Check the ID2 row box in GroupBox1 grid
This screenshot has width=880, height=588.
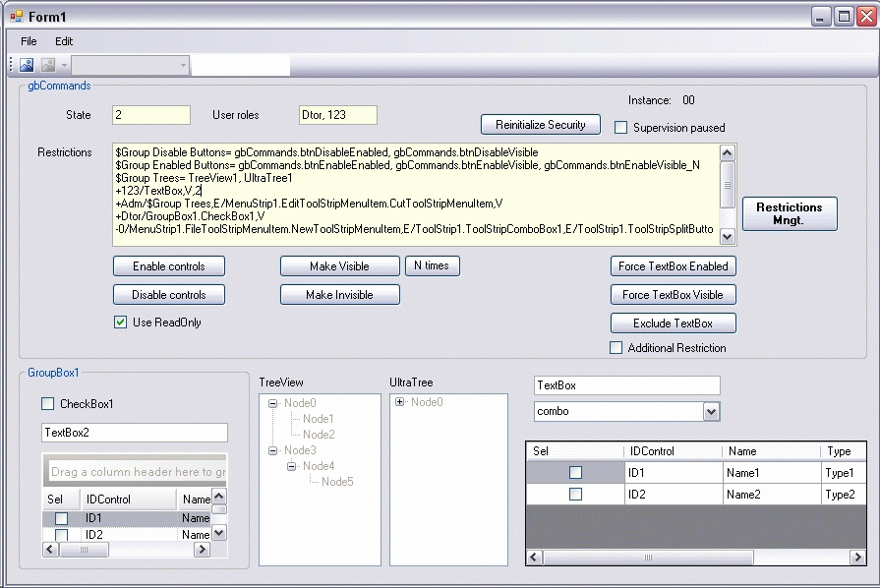click(x=61, y=535)
